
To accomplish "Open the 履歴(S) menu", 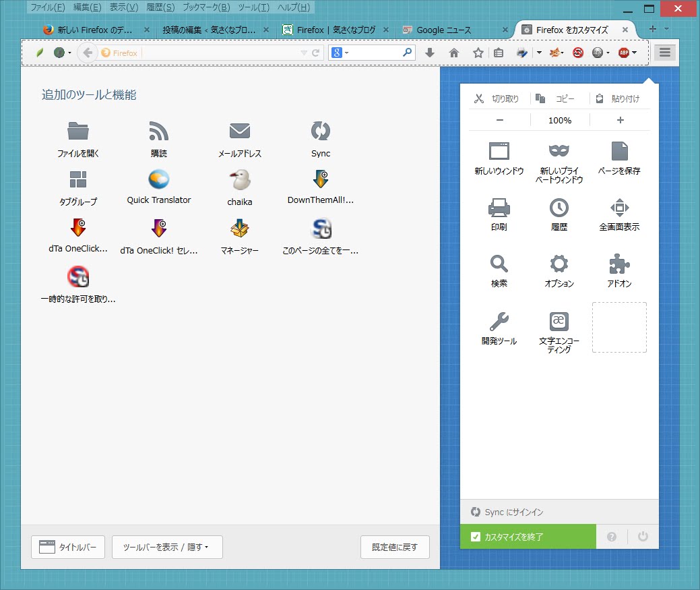I will click(x=161, y=7).
